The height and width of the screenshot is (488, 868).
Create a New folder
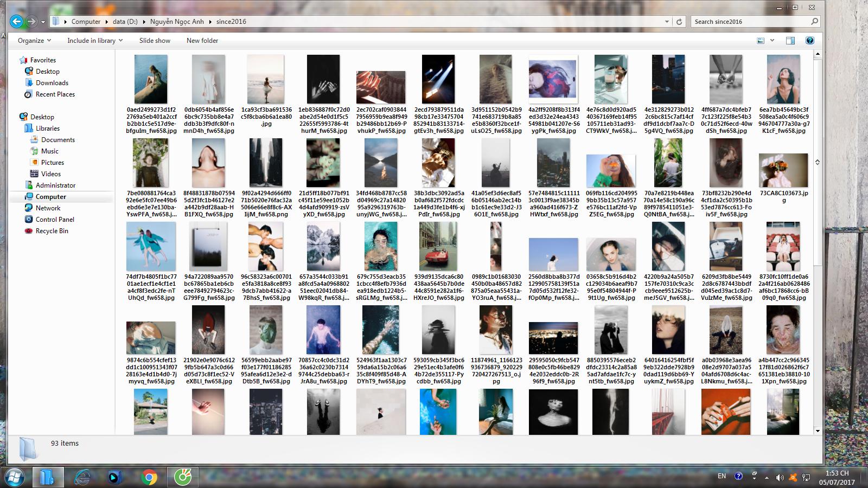(202, 41)
